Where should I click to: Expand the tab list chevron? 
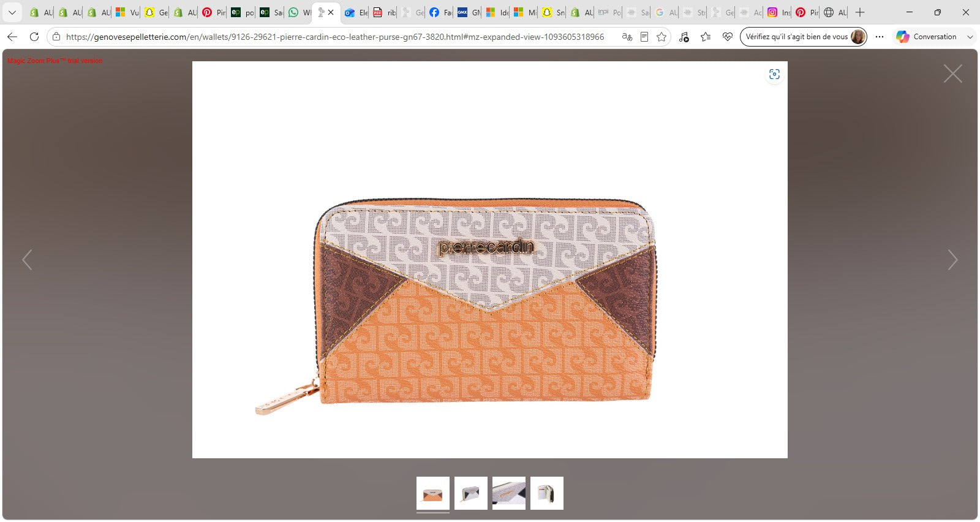point(12,12)
